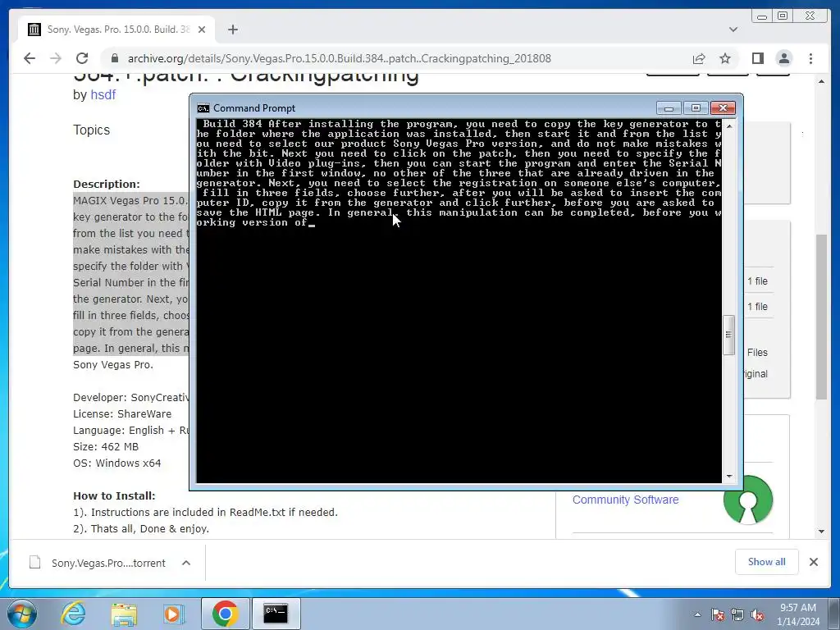This screenshot has height=630, width=840.
Task: Open the Community Software link
Action: pyautogui.click(x=625, y=500)
